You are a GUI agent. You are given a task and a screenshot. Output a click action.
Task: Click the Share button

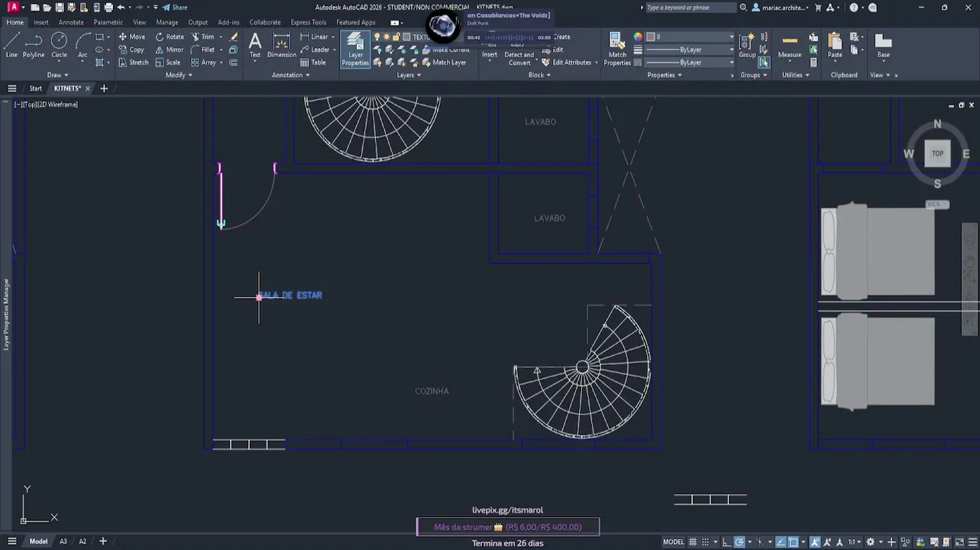pos(175,8)
